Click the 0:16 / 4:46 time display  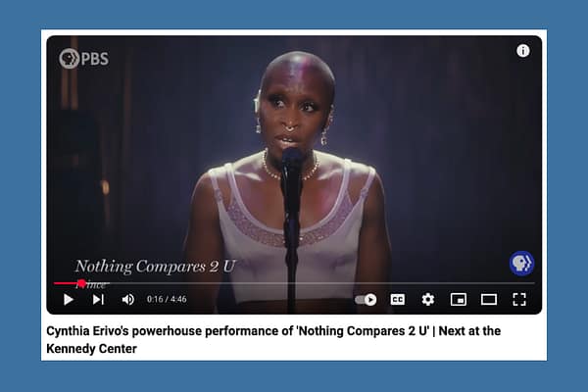point(167,299)
